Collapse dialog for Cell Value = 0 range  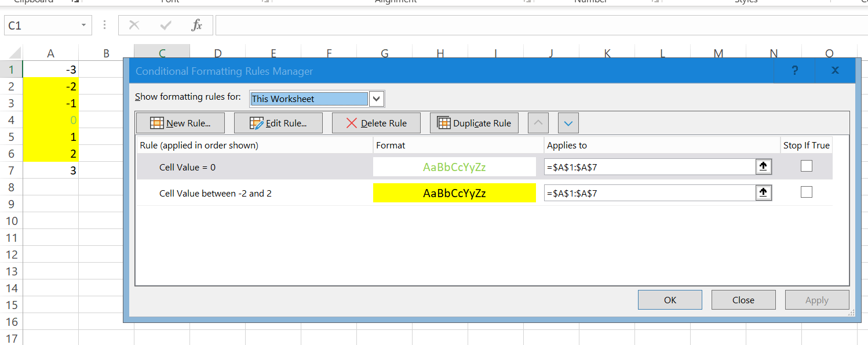click(764, 167)
